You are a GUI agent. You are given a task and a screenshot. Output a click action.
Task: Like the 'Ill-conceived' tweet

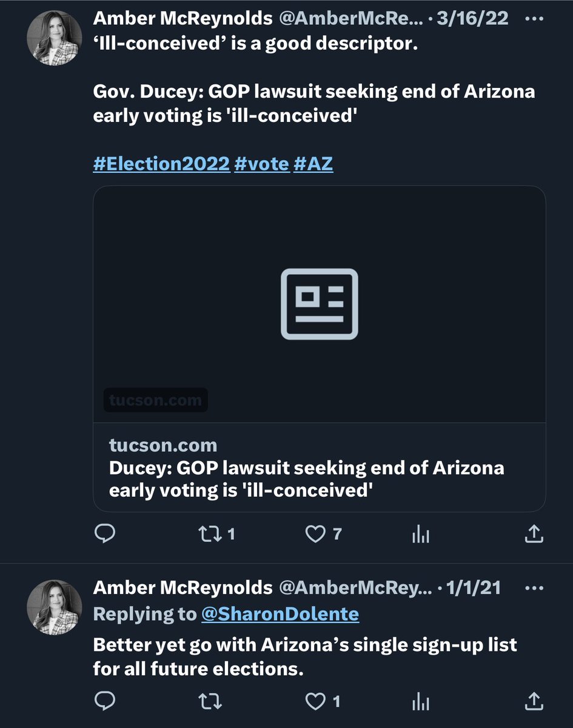315,534
